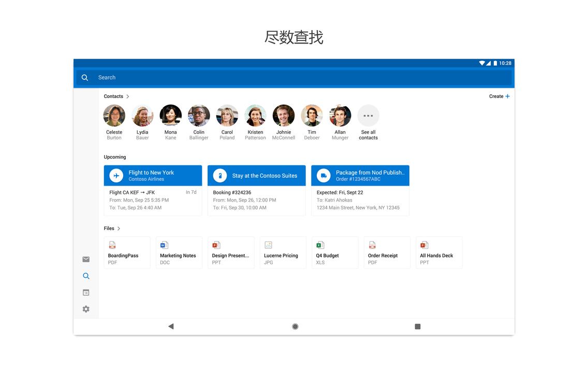Viewport: 588px width, 368px height.
Task: Expand the Contacts section chevron
Action: click(127, 96)
